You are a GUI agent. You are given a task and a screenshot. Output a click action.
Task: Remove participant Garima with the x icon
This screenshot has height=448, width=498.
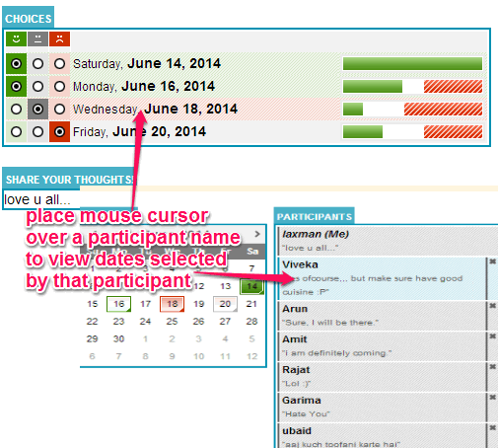(x=492, y=397)
